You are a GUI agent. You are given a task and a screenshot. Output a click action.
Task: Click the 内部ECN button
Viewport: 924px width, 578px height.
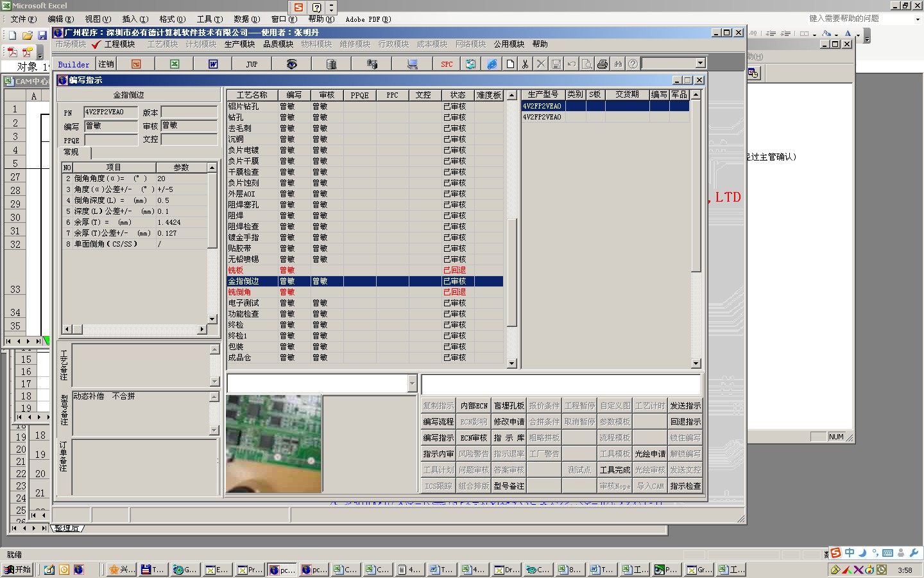pos(474,406)
